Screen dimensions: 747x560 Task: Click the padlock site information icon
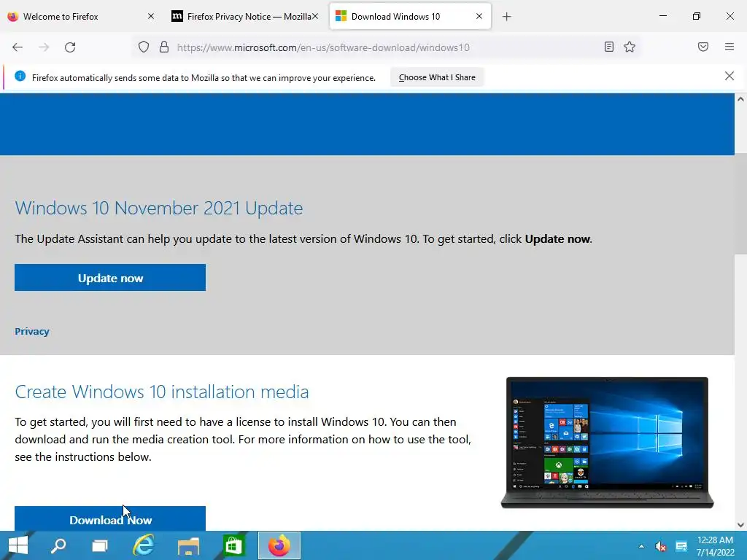click(164, 47)
